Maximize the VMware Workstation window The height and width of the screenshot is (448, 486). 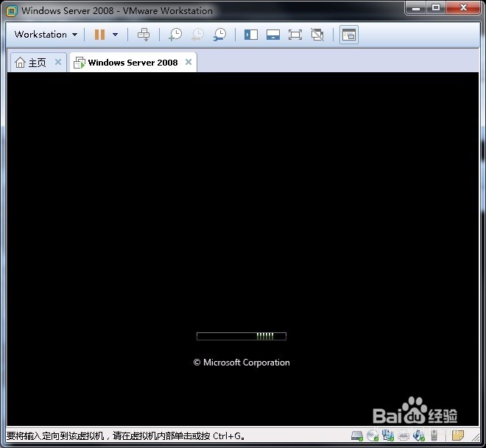436,8
